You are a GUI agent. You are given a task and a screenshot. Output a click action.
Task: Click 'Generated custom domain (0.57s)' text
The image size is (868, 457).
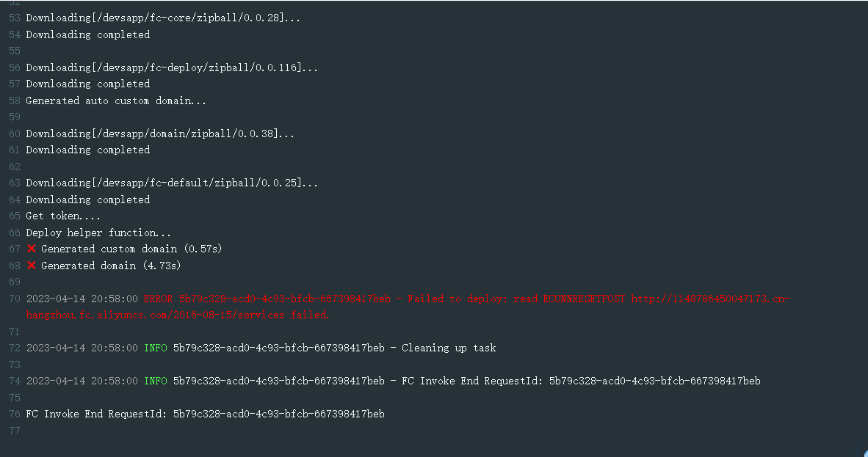click(x=131, y=249)
